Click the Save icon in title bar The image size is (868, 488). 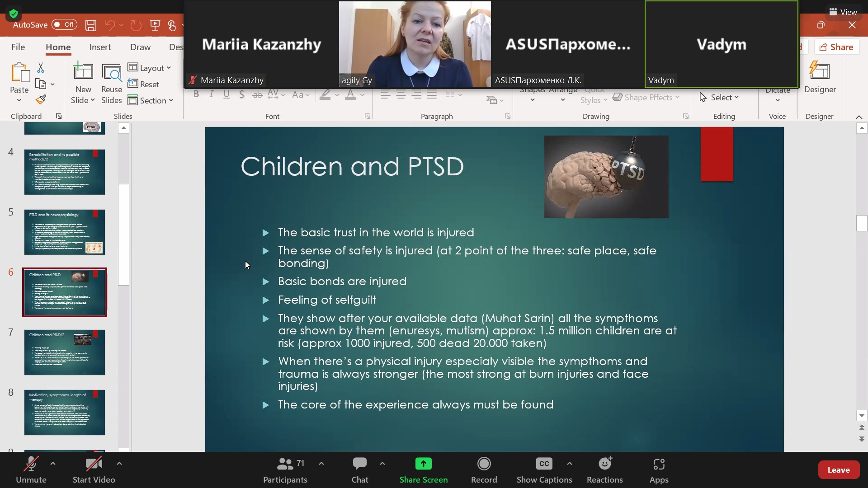click(91, 25)
